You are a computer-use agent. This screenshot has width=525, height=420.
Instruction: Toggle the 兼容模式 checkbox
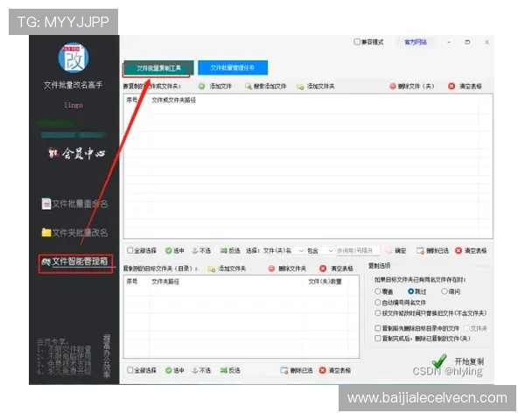(x=357, y=42)
